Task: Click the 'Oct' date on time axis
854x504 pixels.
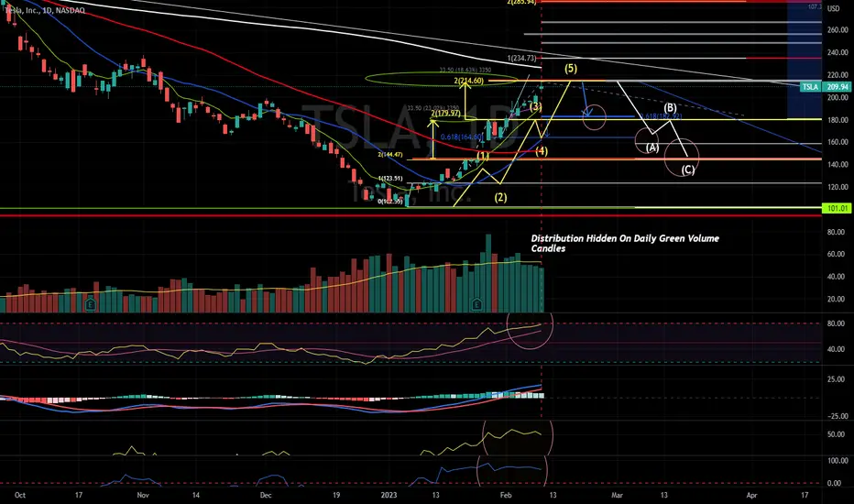Action: [20, 495]
